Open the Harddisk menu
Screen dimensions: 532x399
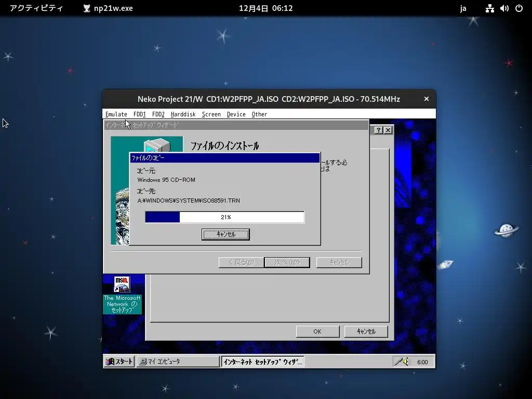(183, 114)
